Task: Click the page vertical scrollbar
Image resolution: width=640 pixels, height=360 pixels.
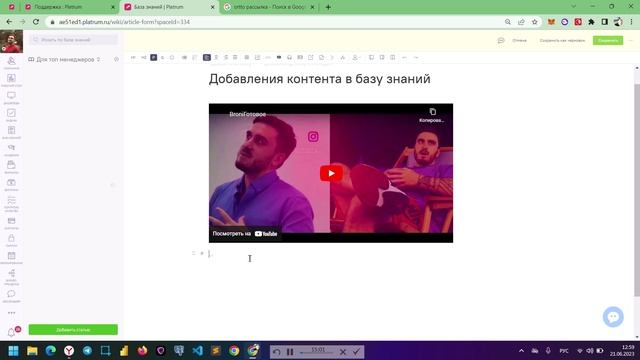Action: tap(637, 190)
